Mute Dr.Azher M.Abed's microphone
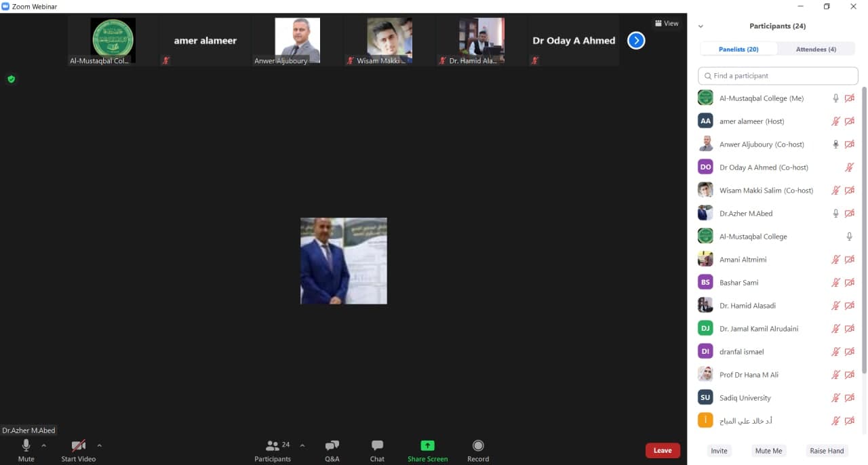The height and width of the screenshot is (465, 868). point(835,213)
